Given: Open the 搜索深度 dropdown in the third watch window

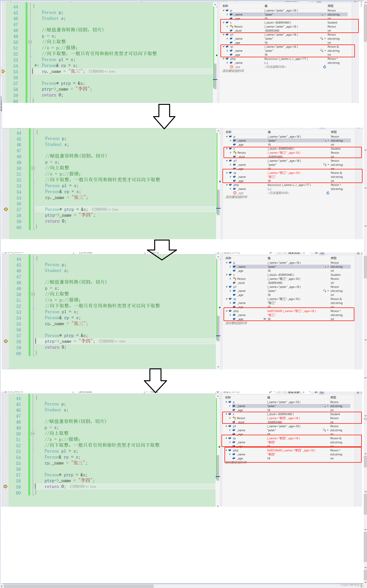Looking at the screenshot, I should tap(310, 253).
